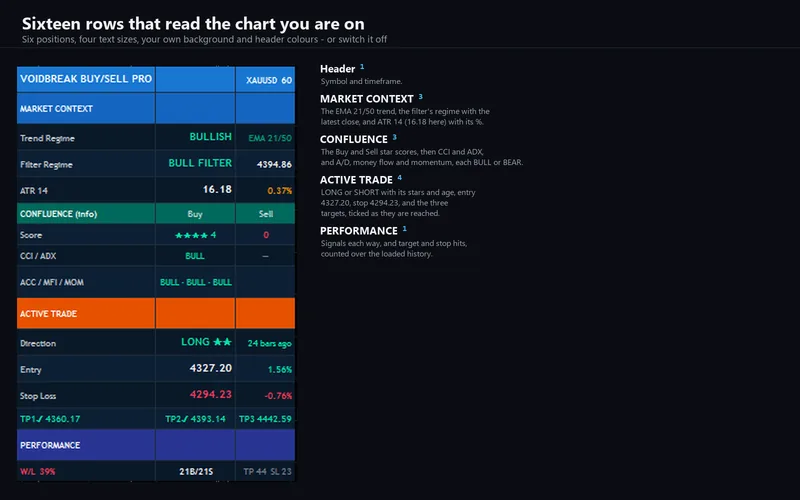Screen dimensions: 800x500
Task: Click the MARKET CONTEXT legend heading
Action: click(366, 99)
